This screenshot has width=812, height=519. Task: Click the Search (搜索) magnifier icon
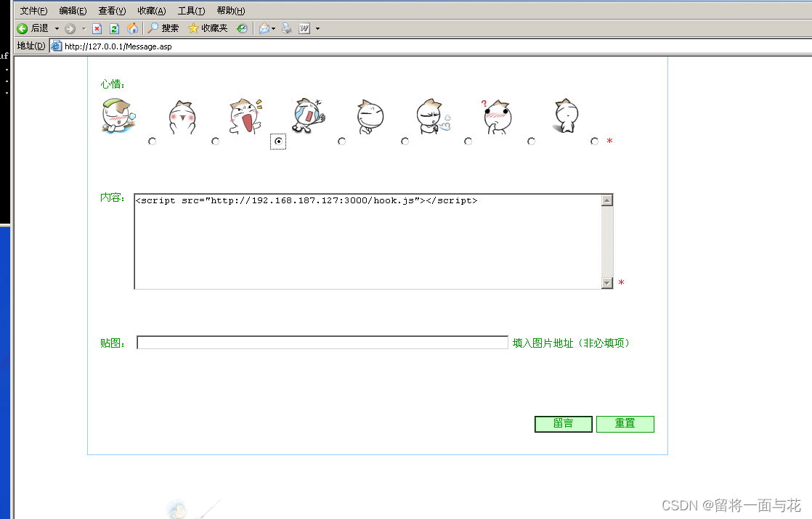153,28
